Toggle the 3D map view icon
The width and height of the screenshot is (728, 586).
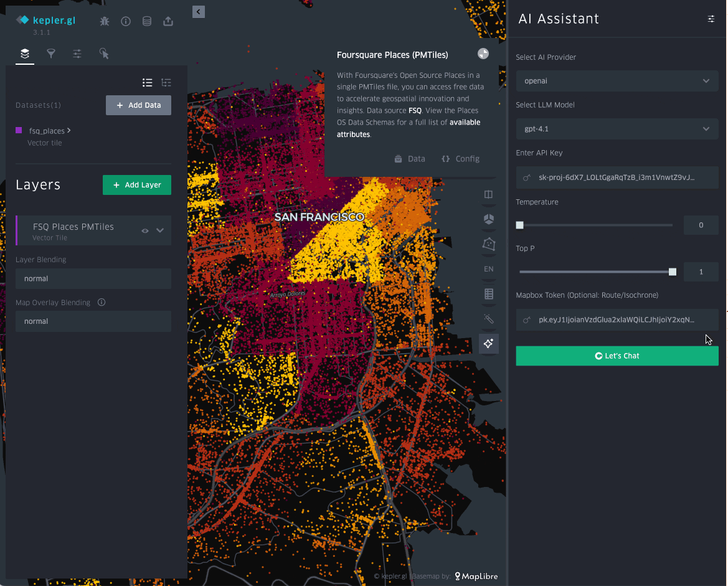(x=488, y=219)
